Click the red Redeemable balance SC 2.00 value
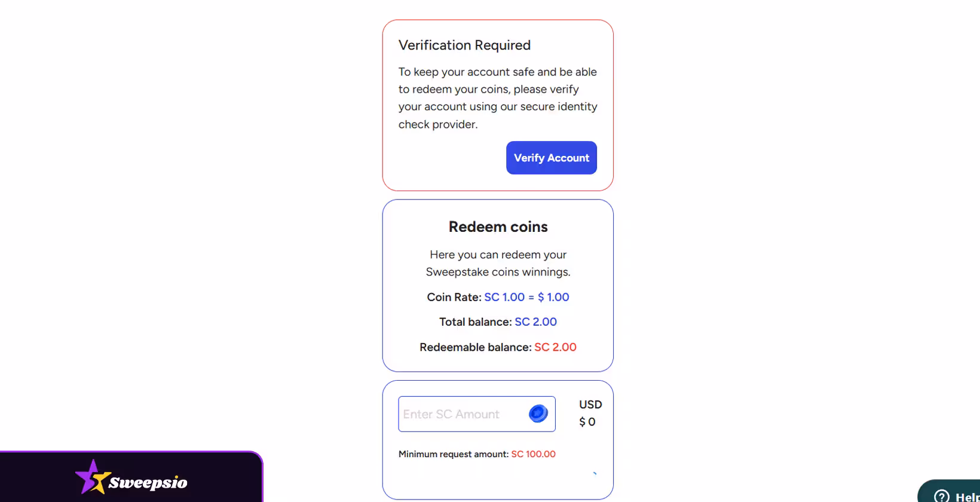The image size is (980, 502). [x=555, y=347]
